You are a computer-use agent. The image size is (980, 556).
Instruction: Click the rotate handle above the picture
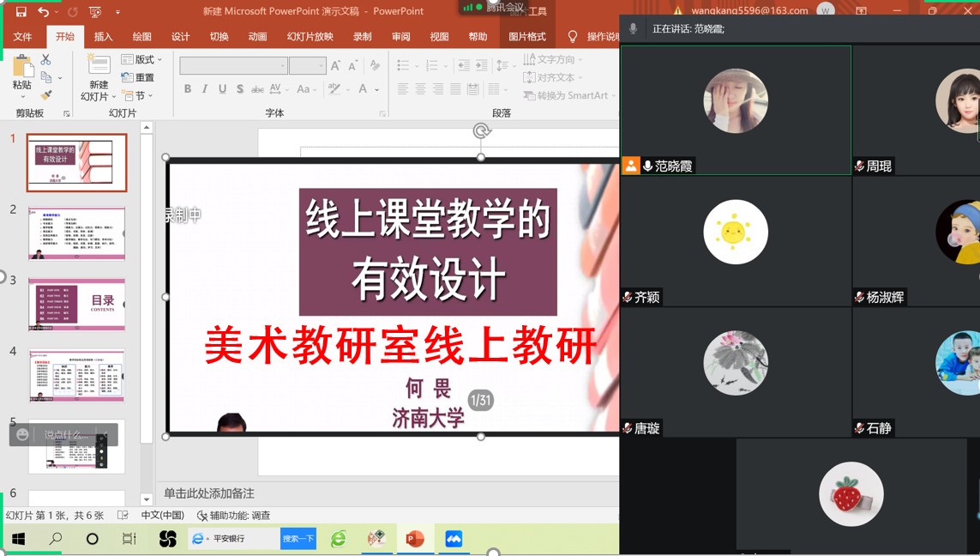481,131
